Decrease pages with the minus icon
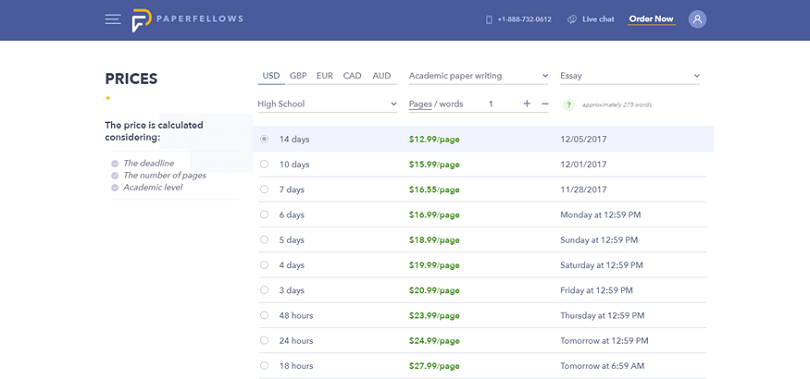The width and height of the screenshot is (810, 379). coord(544,104)
